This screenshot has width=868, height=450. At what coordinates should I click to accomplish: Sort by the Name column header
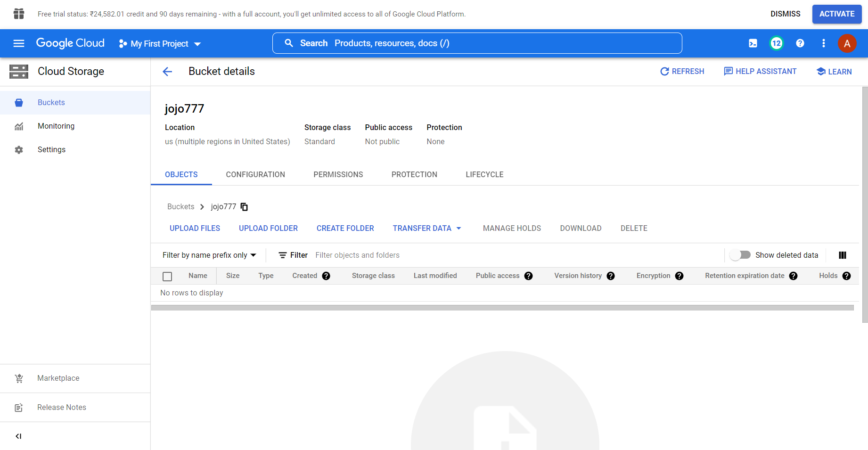198,276
